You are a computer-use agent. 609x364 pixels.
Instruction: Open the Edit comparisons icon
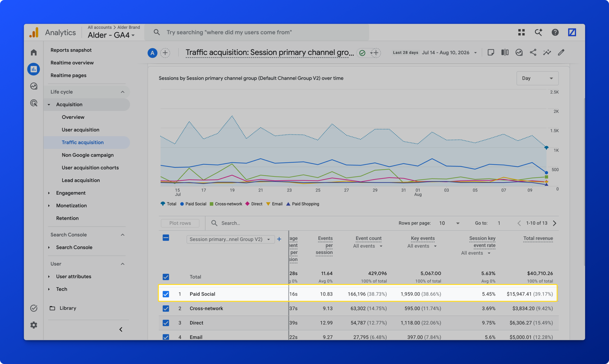[505, 53]
